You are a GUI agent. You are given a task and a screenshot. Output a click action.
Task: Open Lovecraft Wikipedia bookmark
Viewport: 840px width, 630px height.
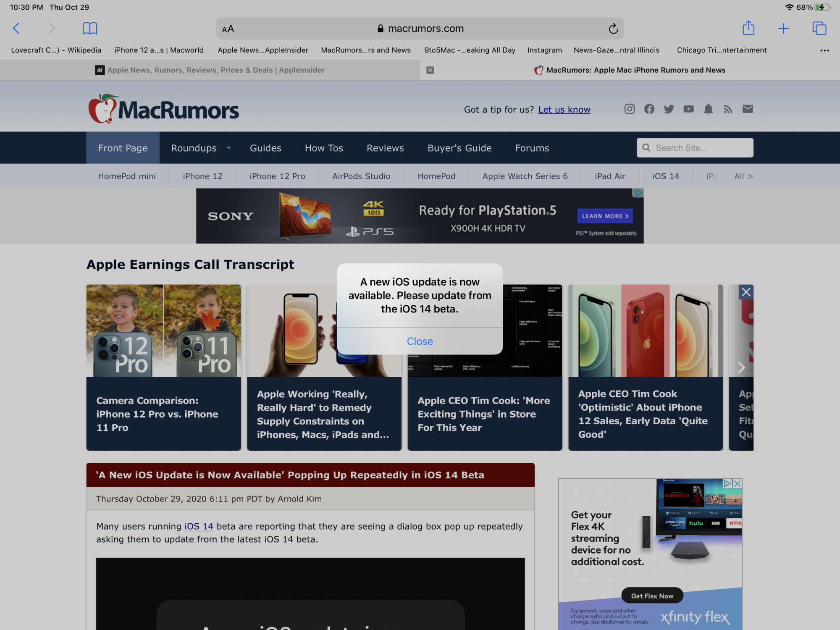56,50
